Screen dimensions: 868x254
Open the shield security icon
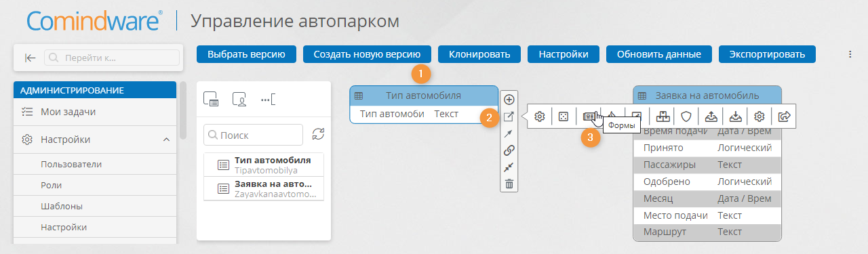686,117
